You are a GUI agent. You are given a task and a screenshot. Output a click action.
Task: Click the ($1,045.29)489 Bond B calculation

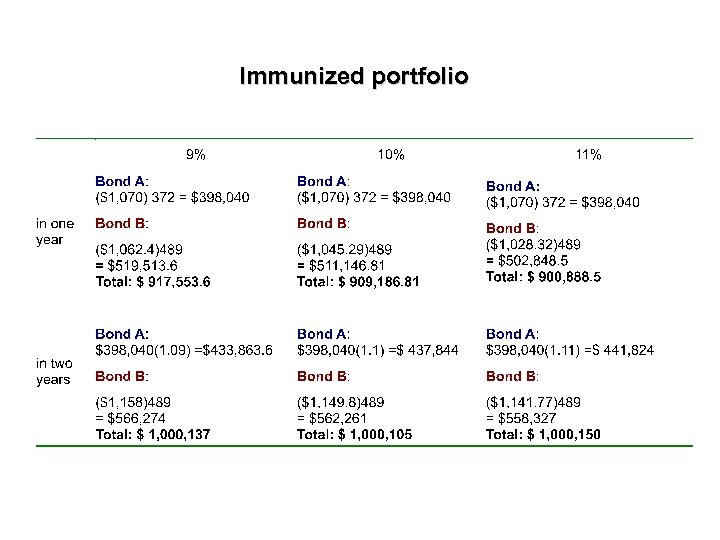[347, 249]
